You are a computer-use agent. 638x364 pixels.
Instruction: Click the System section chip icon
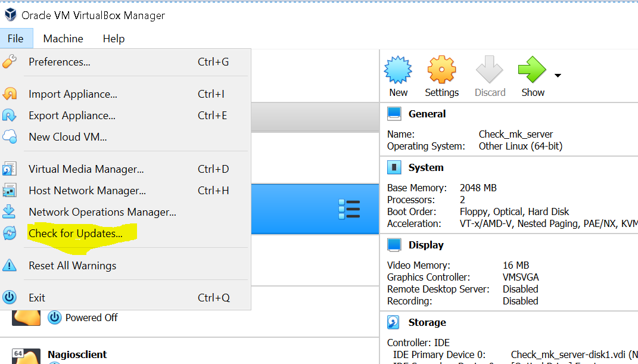[x=394, y=167]
